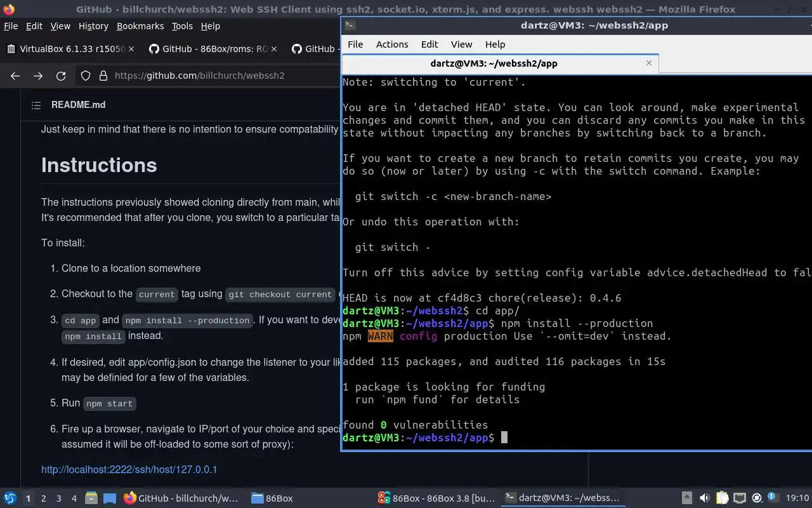Open Firefox Tools menu
812x508 pixels.
182,26
